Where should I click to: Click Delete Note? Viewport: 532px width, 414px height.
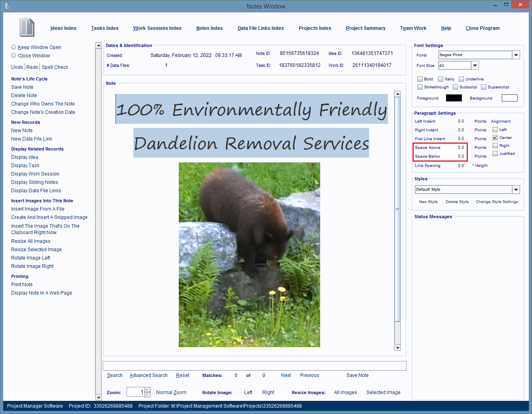24,96
